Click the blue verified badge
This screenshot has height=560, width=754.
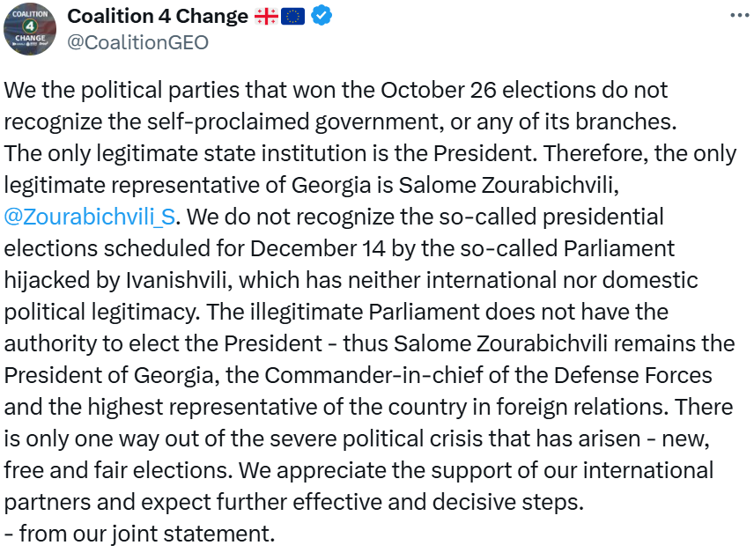point(321,16)
